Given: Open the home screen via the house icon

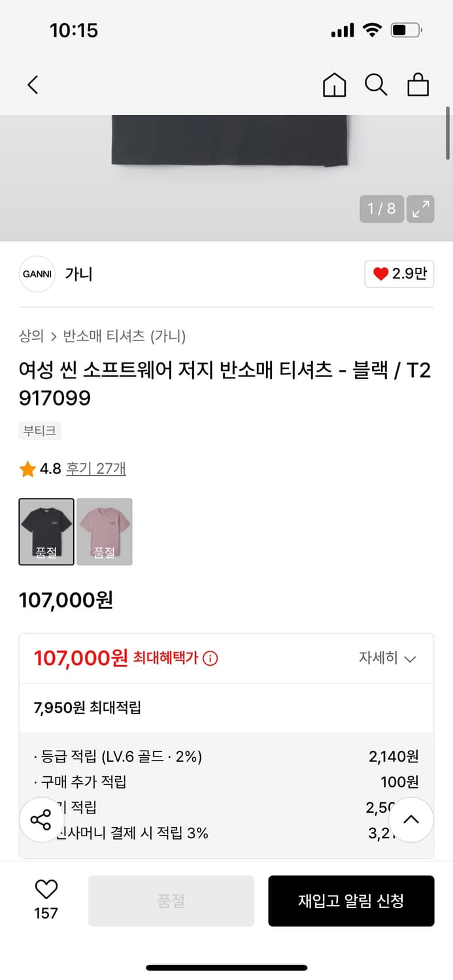Looking at the screenshot, I should coord(334,85).
